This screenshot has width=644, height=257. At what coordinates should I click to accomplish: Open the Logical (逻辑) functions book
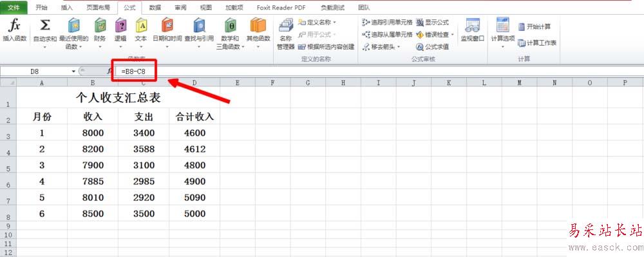120,33
